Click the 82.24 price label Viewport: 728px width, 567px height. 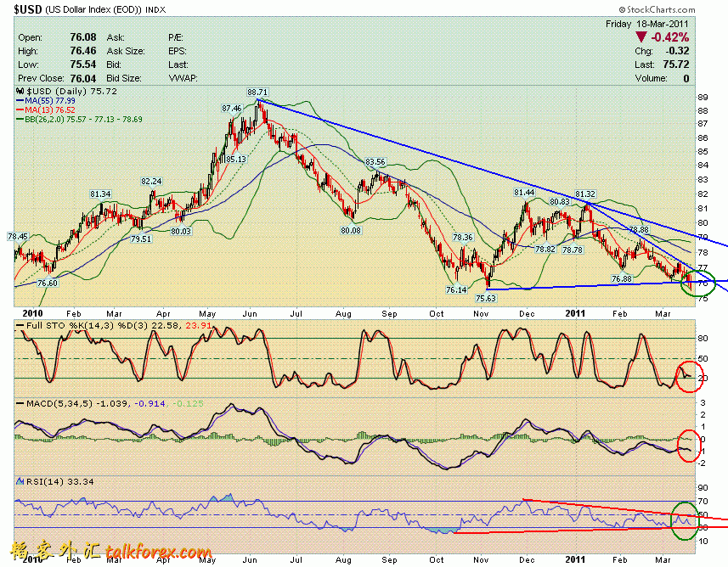click(151, 181)
